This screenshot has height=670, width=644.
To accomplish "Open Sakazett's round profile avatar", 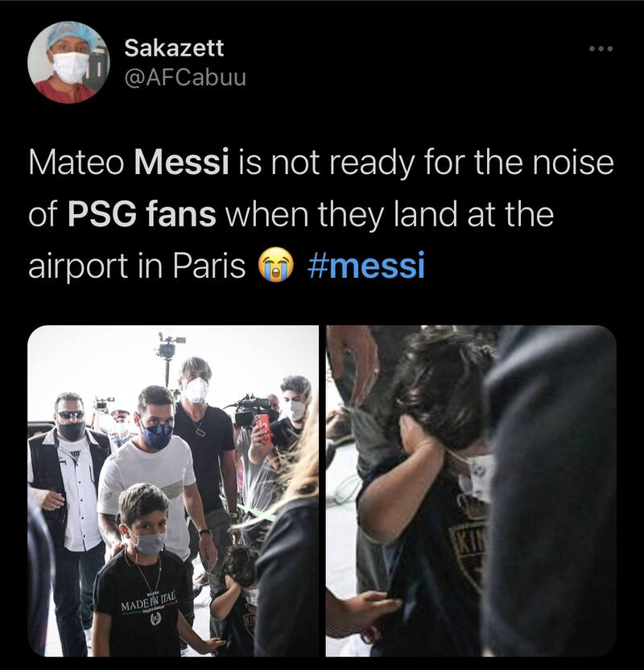I will pyautogui.click(x=68, y=62).
